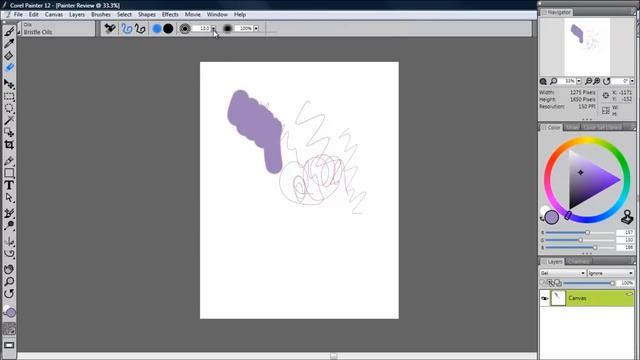The width and height of the screenshot is (640, 360).
Task: Select the Rotate Page tool
Action: (9, 293)
